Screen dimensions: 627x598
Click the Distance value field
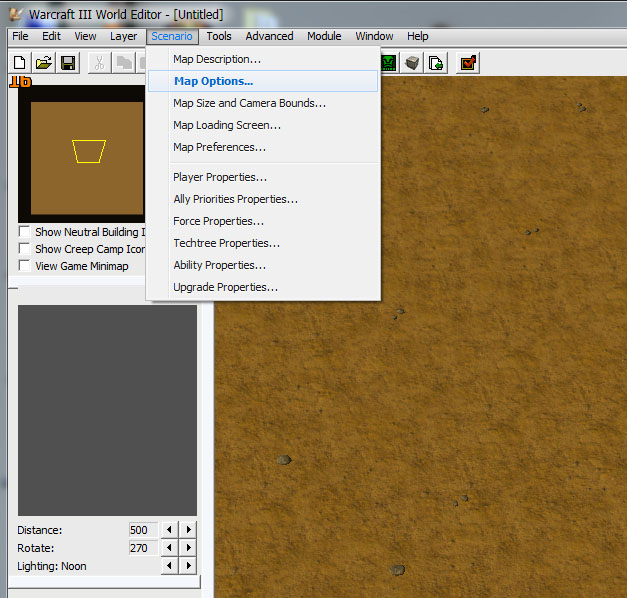(143, 530)
